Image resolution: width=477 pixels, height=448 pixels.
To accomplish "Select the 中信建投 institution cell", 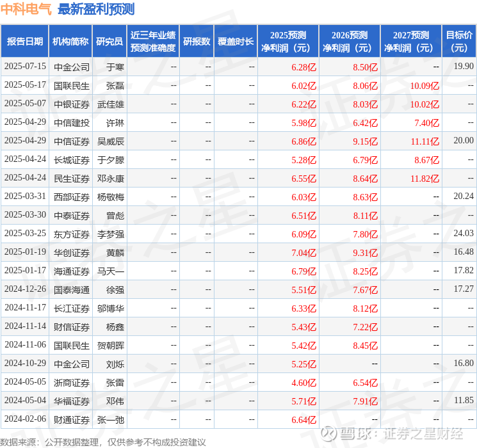I will tap(72, 123).
